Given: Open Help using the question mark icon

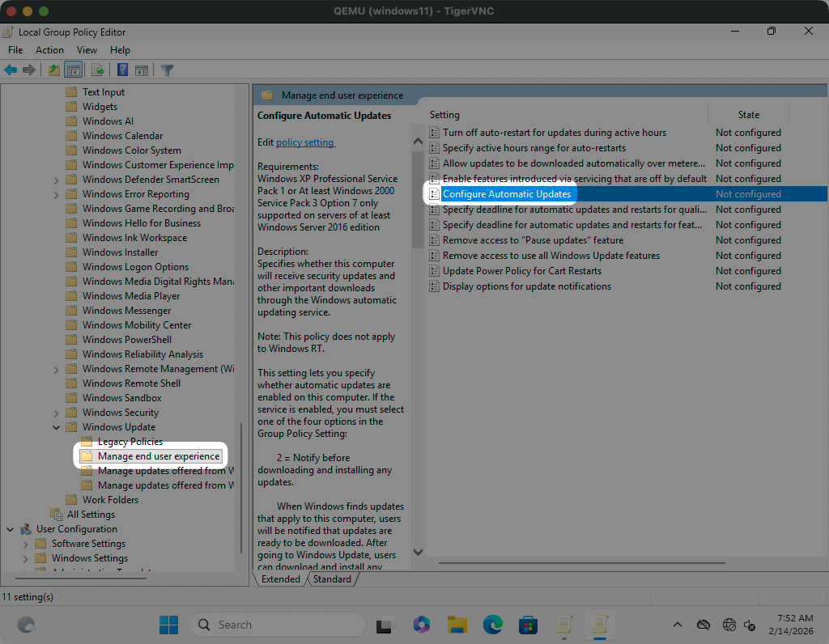Looking at the screenshot, I should (x=122, y=70).
